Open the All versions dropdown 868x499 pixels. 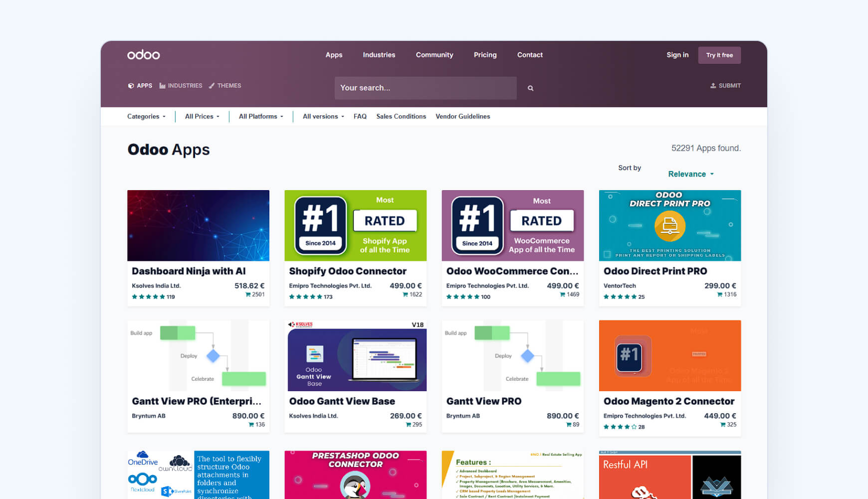point(323,117)
